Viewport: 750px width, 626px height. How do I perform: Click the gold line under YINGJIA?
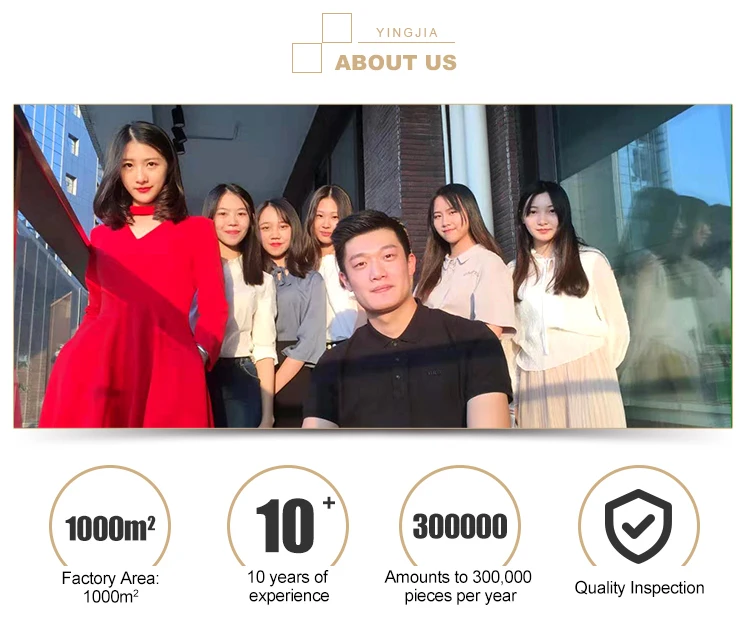[x=406, y=43]
